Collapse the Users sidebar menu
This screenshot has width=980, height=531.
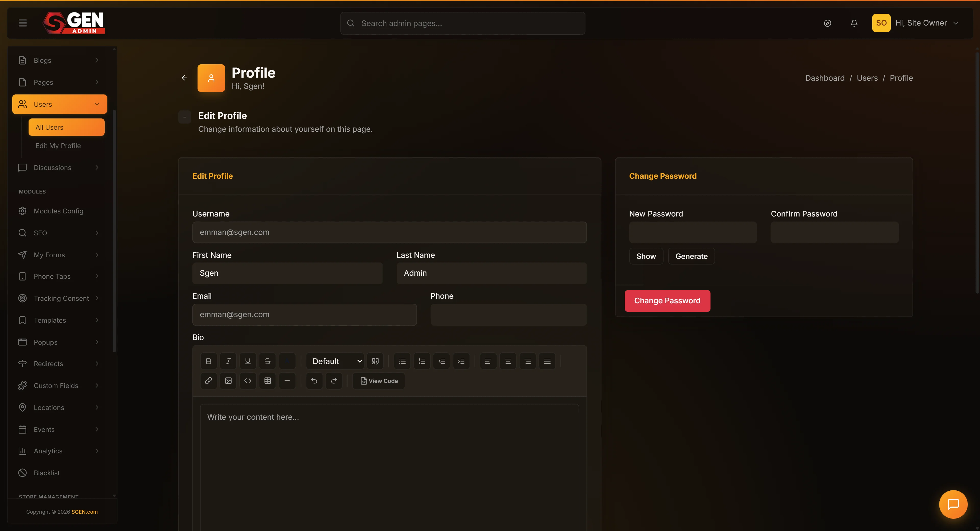(60, 104)
